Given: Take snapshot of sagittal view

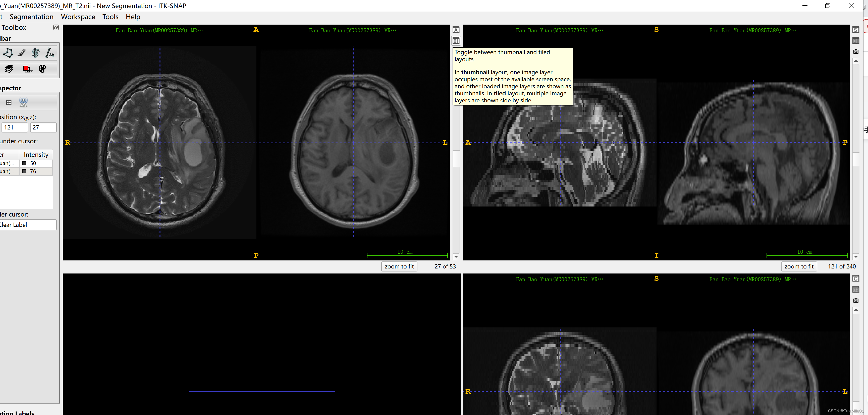Looking at the screenshot, I should pos(855,51).
